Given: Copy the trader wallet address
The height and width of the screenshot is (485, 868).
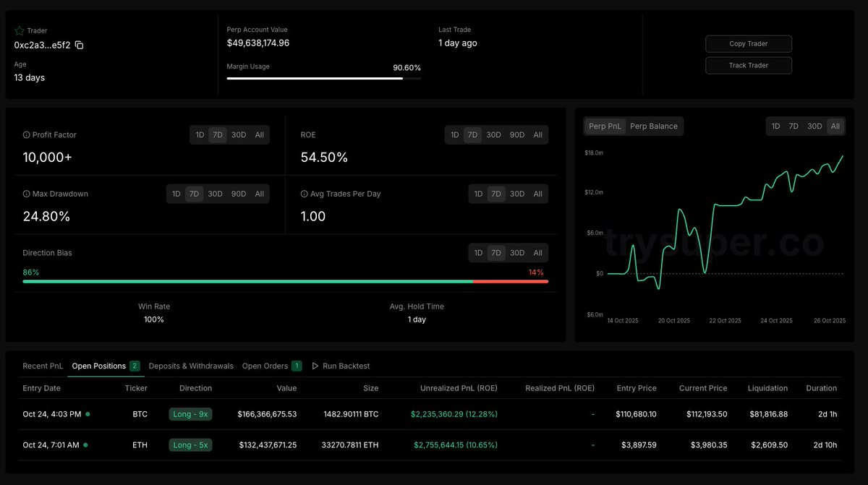Looking at the screenshot, I should (80, 45).
